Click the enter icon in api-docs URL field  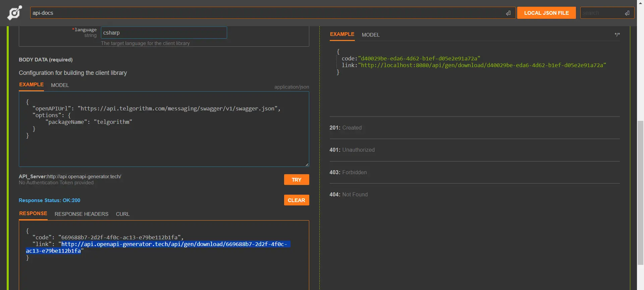tap(508, 13)
